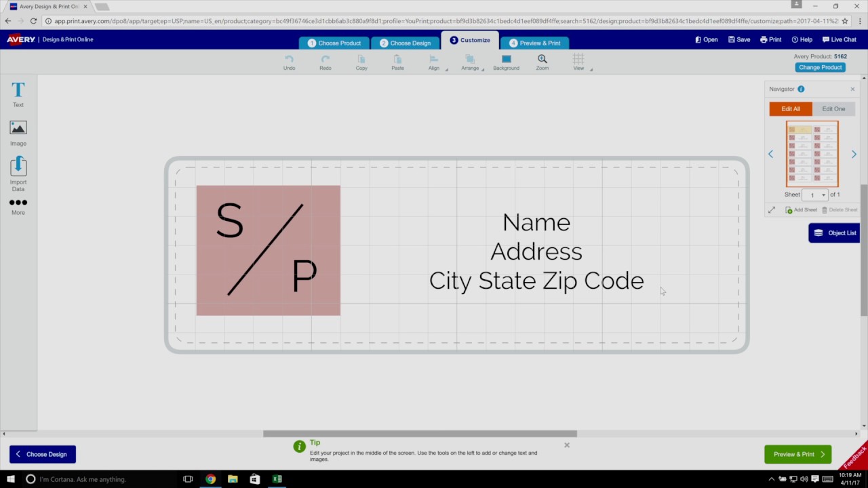Click the Change Product button
Viewport: 868px width, 488px height.
click(x=820, y=68)
